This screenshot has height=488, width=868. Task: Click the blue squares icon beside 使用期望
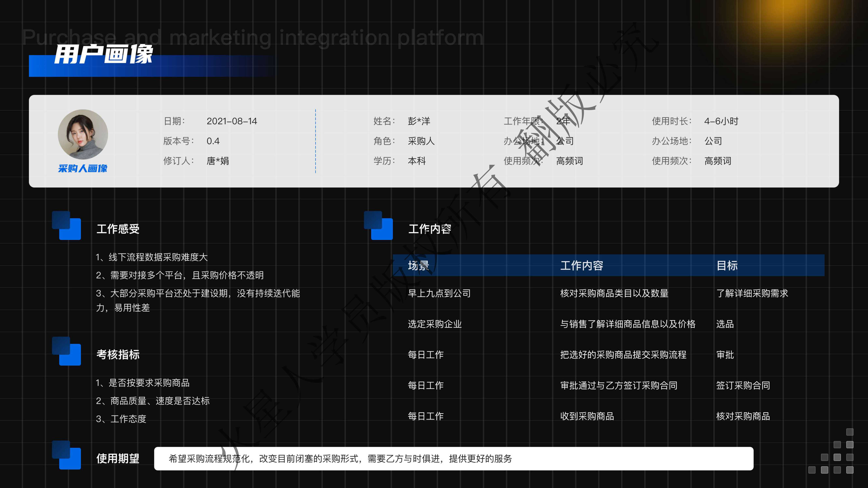pyautogui.click(x=66, y=455)
